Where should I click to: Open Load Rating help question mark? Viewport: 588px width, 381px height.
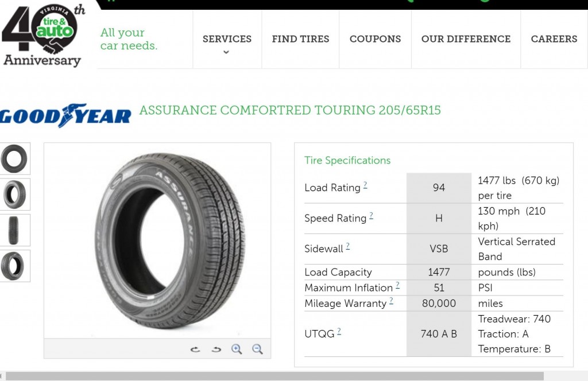365,185
